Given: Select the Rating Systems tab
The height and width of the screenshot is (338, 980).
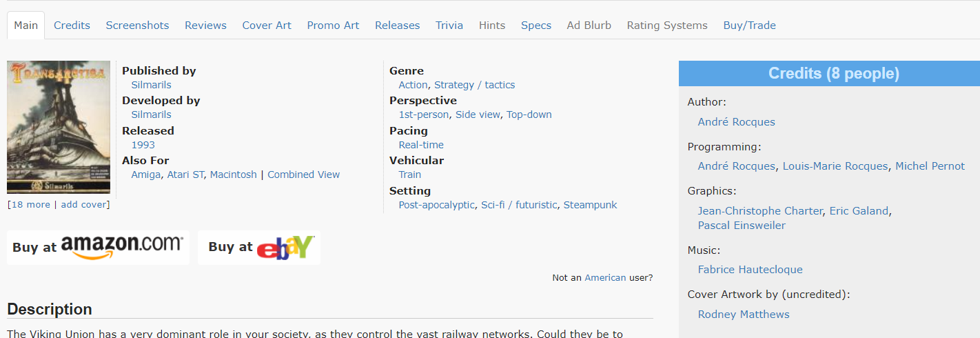Looking at the screenshot, I should pos(667,26).
